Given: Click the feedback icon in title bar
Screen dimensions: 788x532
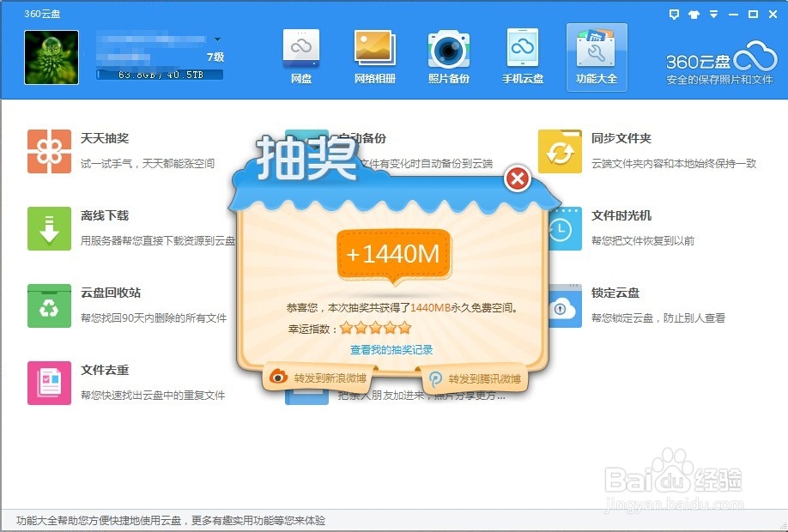Looking at the screenshot, I should [x=674, y=14].
